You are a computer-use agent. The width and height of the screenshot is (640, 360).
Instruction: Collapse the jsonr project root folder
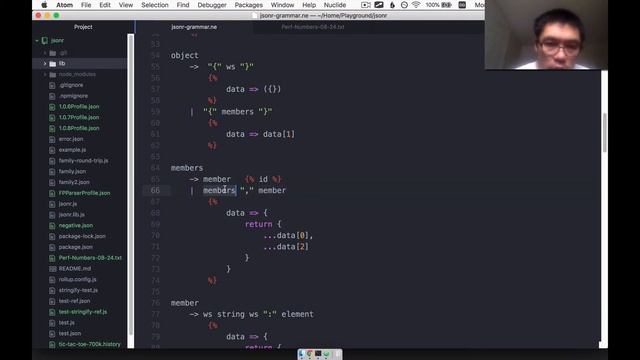[37, 40]
